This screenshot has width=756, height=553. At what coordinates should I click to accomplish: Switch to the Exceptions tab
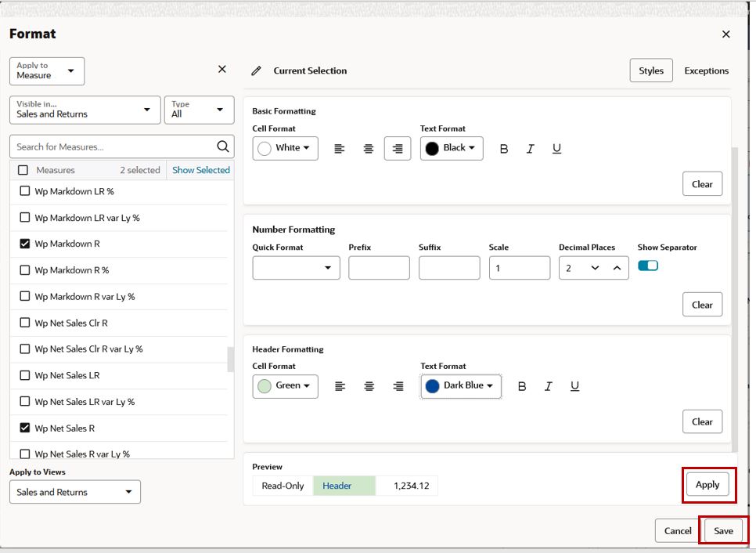(707, 70)
